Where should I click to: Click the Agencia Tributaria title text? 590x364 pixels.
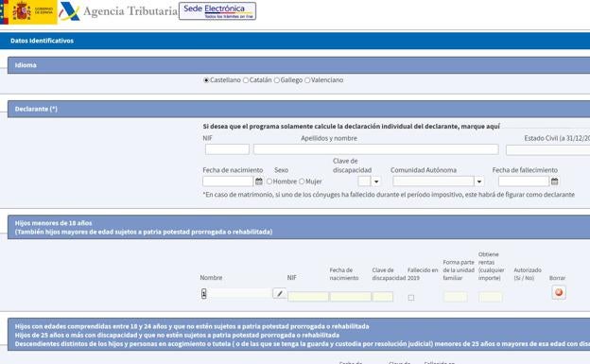pos(130,11)
